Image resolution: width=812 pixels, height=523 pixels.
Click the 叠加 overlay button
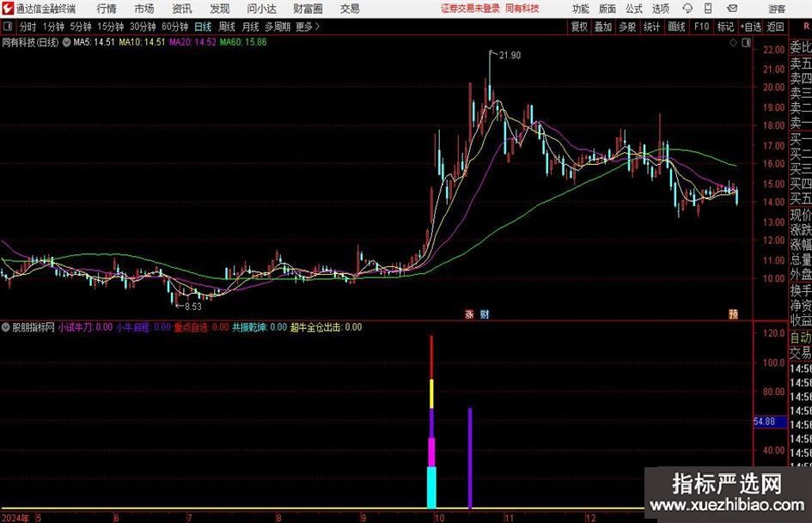coord(603,27)
